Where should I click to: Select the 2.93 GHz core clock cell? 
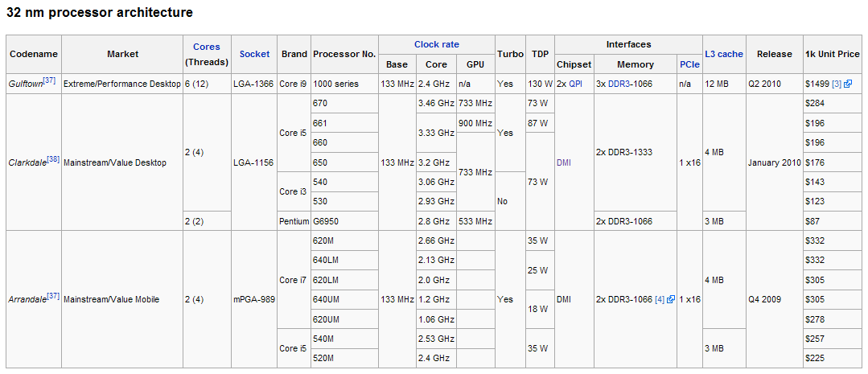[436, 201]
